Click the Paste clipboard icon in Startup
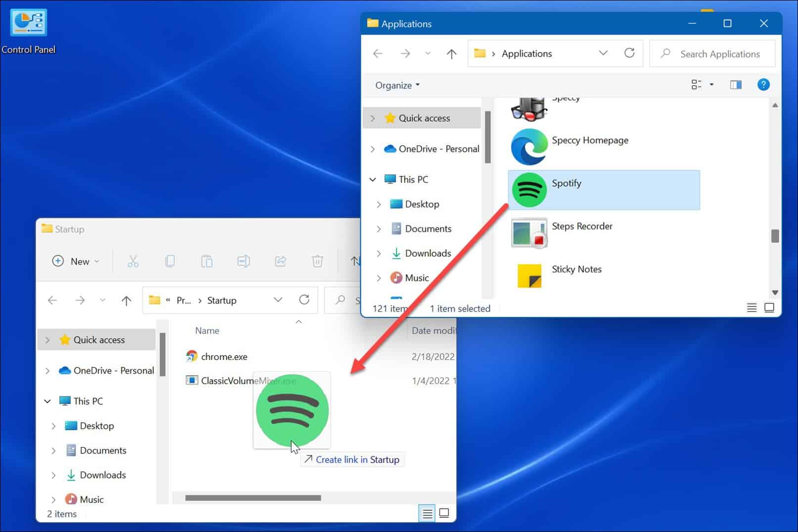The width and height of the screenshot is (798, 532). tap(207, 261)
